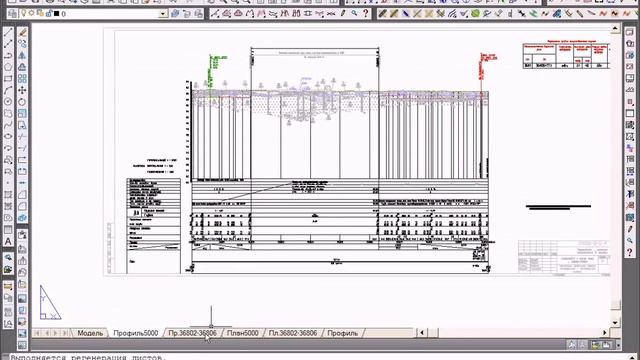Open the Hatch tool
The height and width of the screenshot is (360, 640).
point(8,195)
